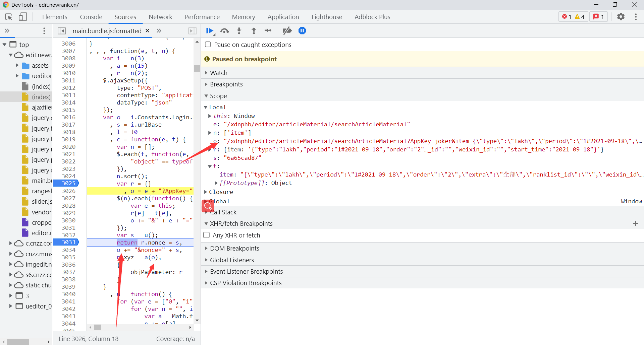Add an XHR/fetch breakpoint with plus

pos(636,223)
